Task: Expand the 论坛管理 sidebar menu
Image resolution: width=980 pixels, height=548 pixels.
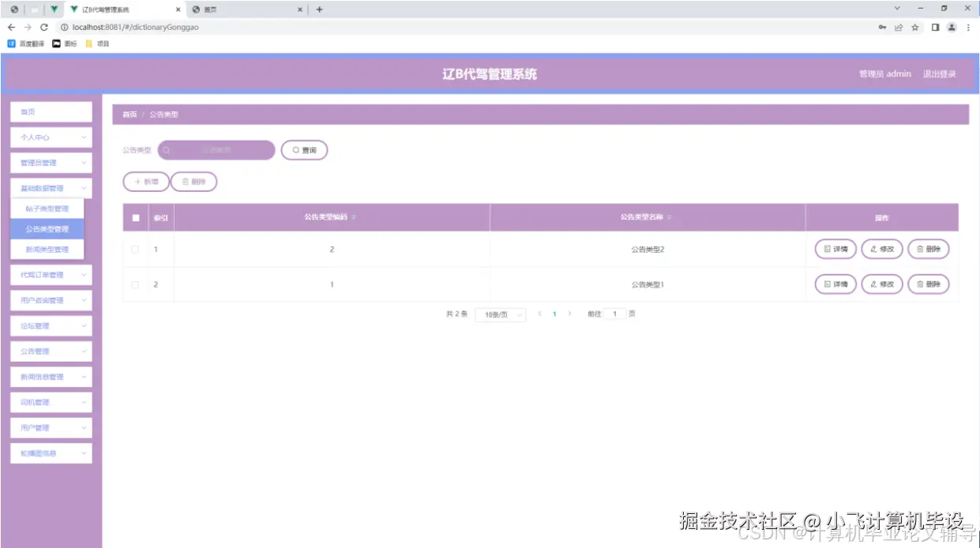Action: pos(51,325)
